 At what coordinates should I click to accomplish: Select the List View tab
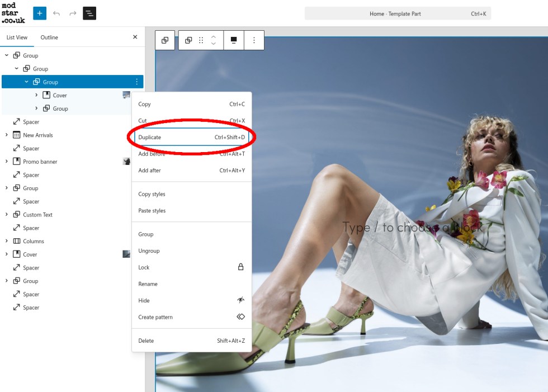[17, 37]
